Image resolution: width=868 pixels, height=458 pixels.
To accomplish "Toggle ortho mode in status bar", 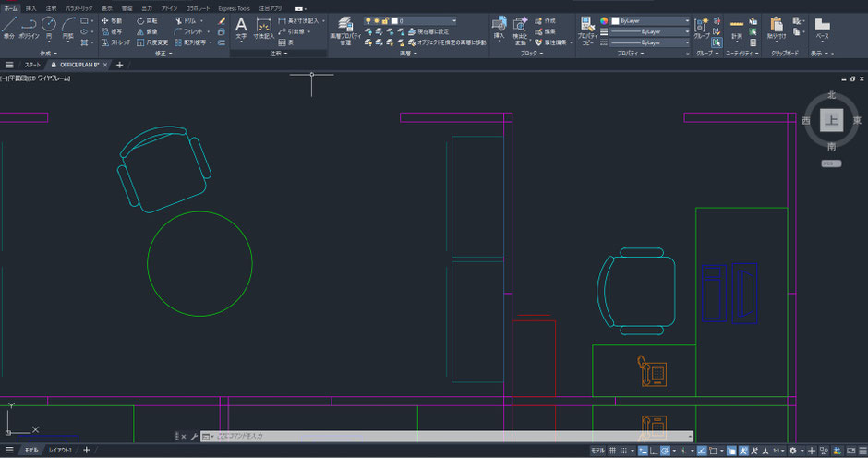I will tap(654, 451).
